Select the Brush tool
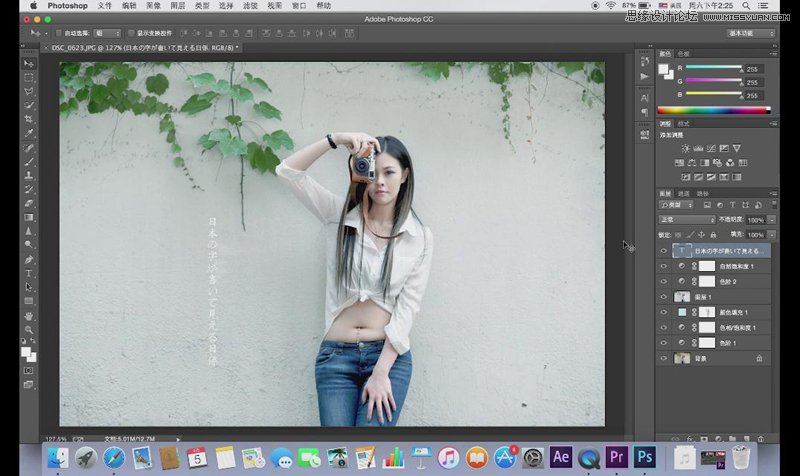This screenshot has height=476, width=800. click(29, 162)
